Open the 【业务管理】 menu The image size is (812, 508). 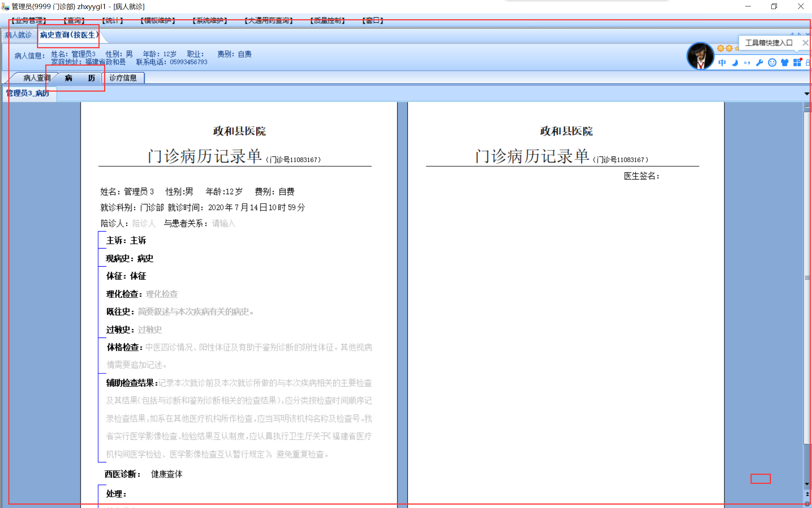(29, 20)
